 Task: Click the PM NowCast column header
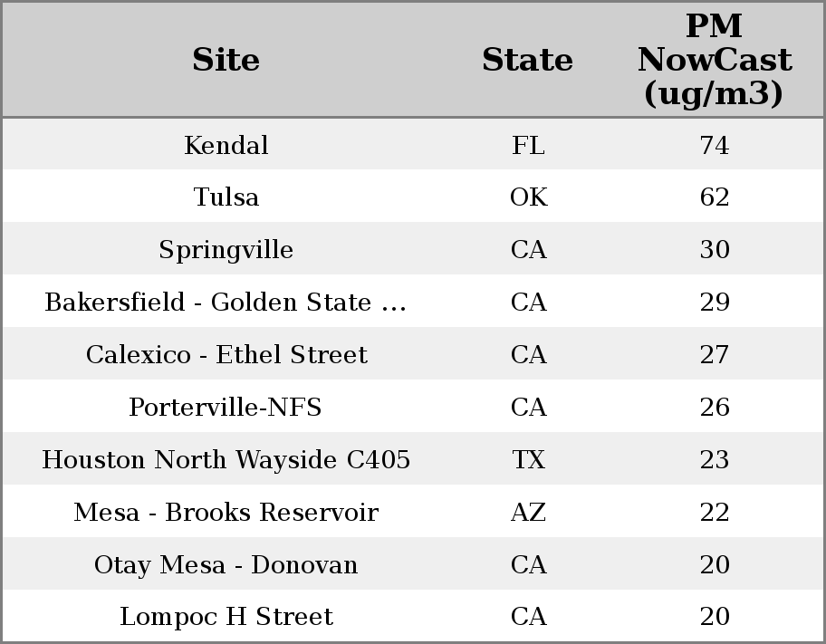tap(714, 60)
